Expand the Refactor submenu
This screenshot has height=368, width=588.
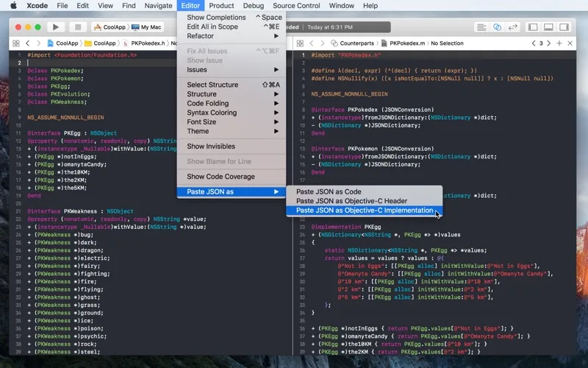(232, 36)
